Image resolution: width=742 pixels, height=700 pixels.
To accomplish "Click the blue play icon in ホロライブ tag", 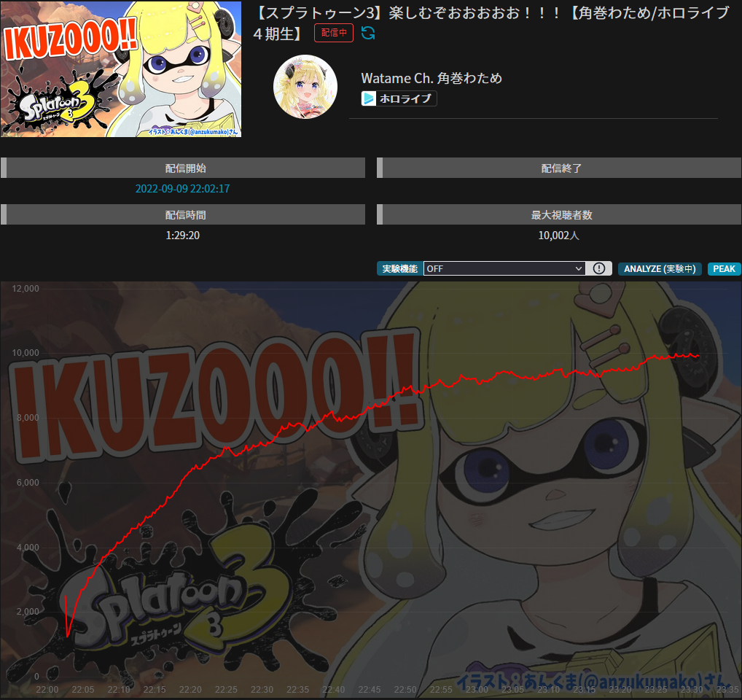I will click(369, 98).
